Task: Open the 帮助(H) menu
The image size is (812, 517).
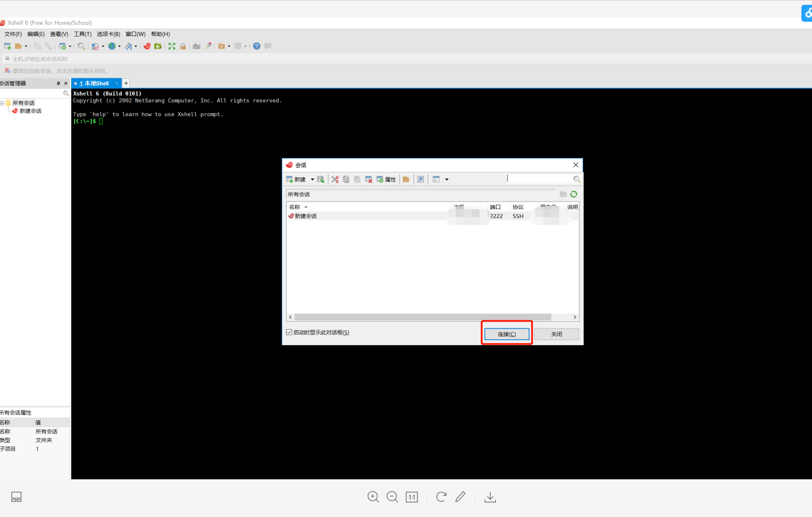Action: click(160, 34)
